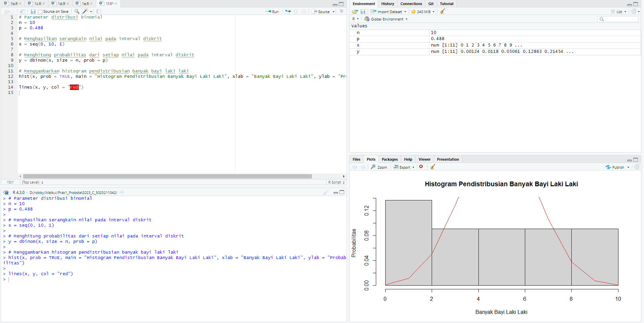Zoom the plot in a new window
644x323 pixels.
coord(379,167)
